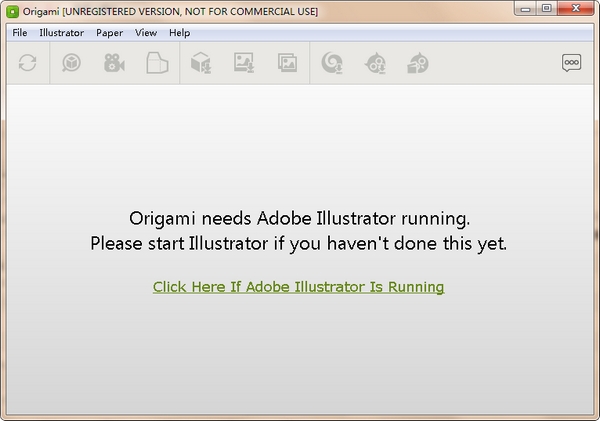Select the 3D cube preview icon
The width and height of the screenshot is (600, 421).
(71, 63)
